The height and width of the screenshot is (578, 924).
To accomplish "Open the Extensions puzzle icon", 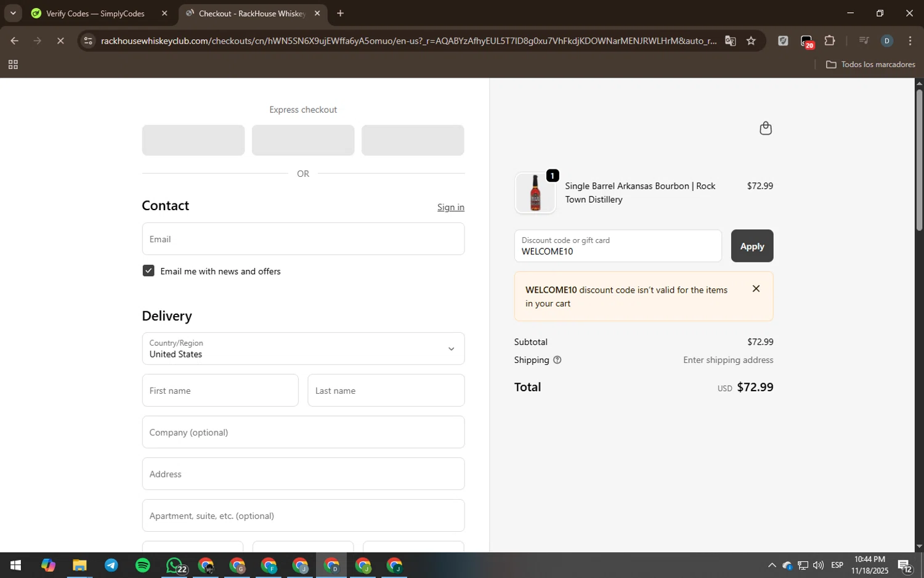I will click(830, 41).
